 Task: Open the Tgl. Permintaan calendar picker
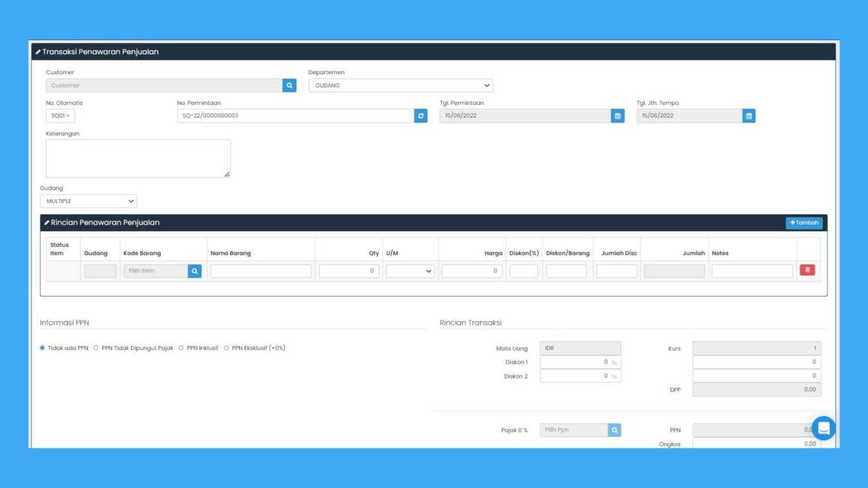tap(618, 116)
